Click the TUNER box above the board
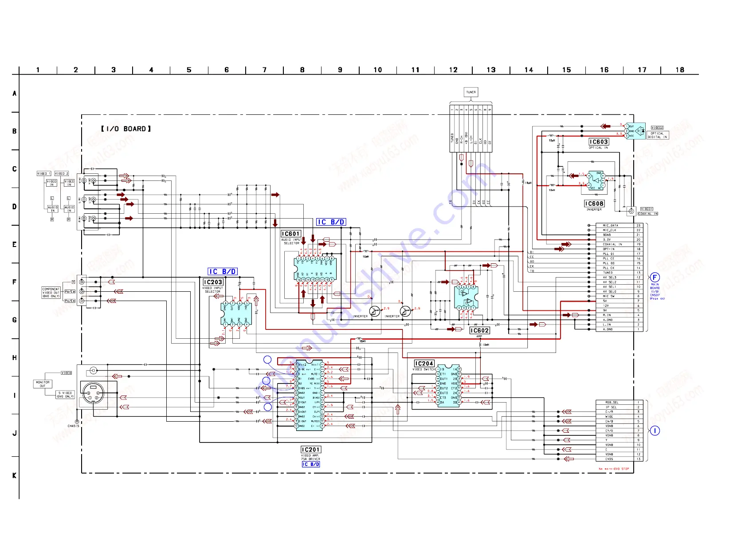The width and height of the screenshot is (745, 560). click(471, 92)
